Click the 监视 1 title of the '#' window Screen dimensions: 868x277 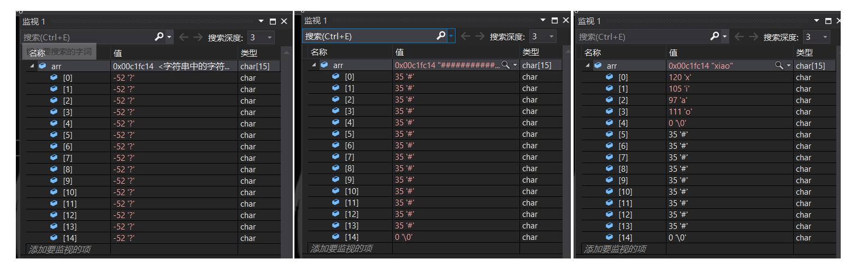(316, 20)
